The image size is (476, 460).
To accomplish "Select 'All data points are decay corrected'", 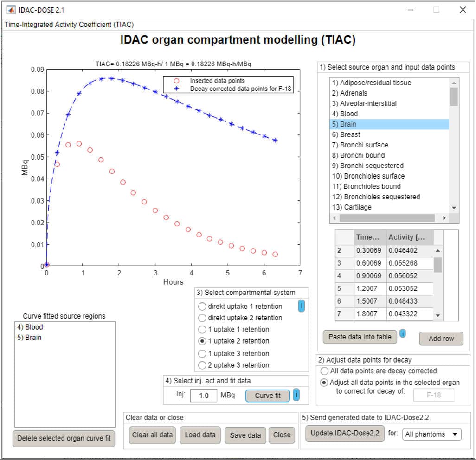I will click(324, 371).
